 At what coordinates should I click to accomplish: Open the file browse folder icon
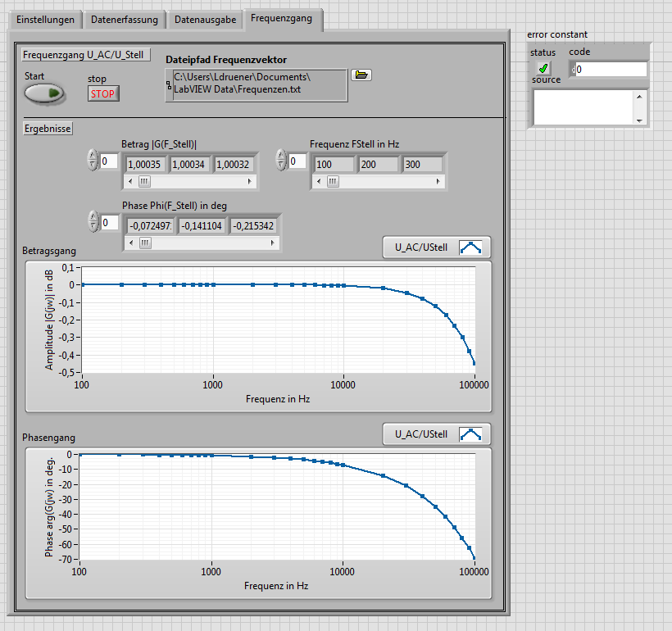[x=361, y=75]
